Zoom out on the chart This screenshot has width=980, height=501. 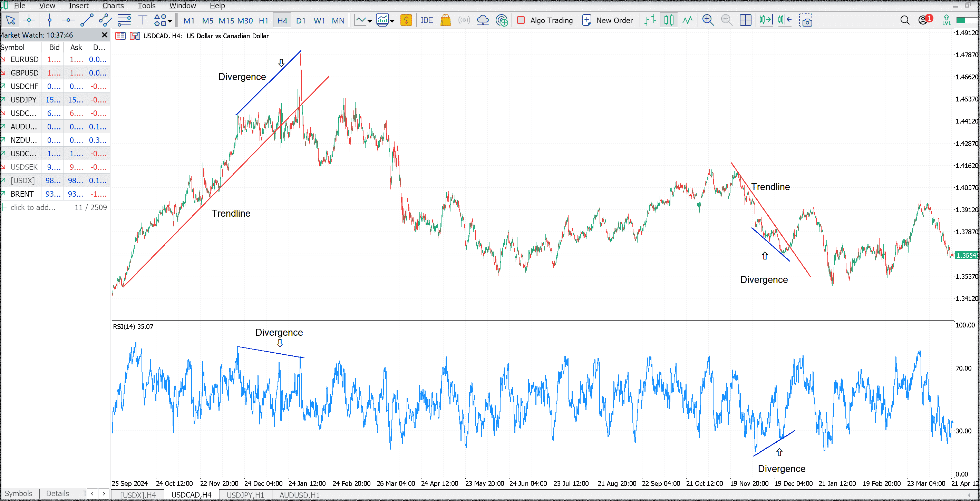click(x=727, y=20)
